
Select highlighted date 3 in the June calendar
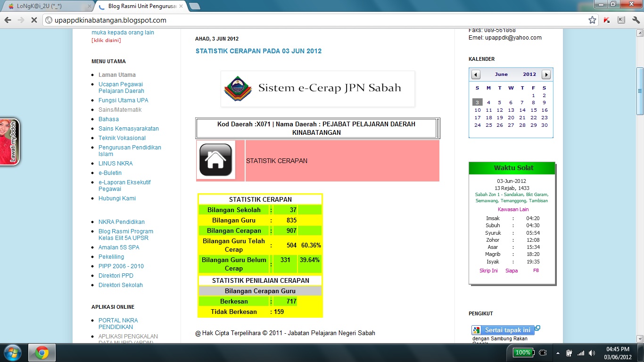pyautogui.click(x=477, y=102)
